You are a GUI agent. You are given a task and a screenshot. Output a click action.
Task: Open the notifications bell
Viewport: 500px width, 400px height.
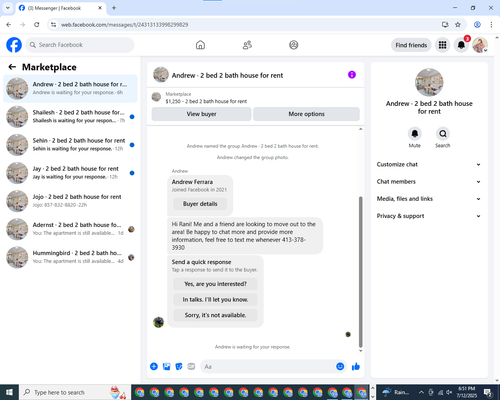[x=461, y=45]
